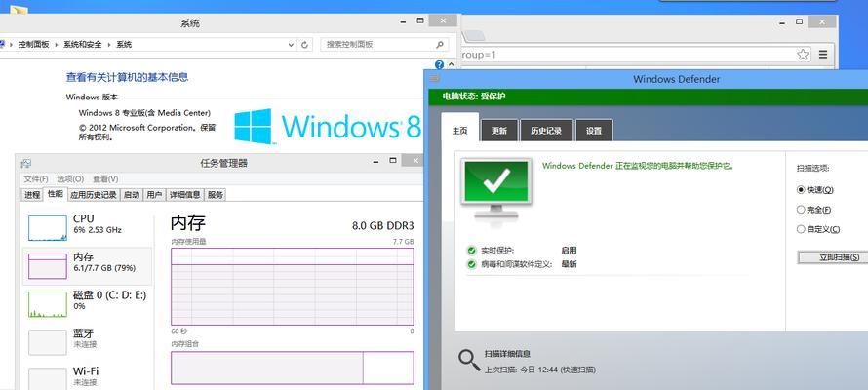Click the 病毒和间谍软件定义 green check icon
Viewport: 868px width, 390px height.
point(471,264)
